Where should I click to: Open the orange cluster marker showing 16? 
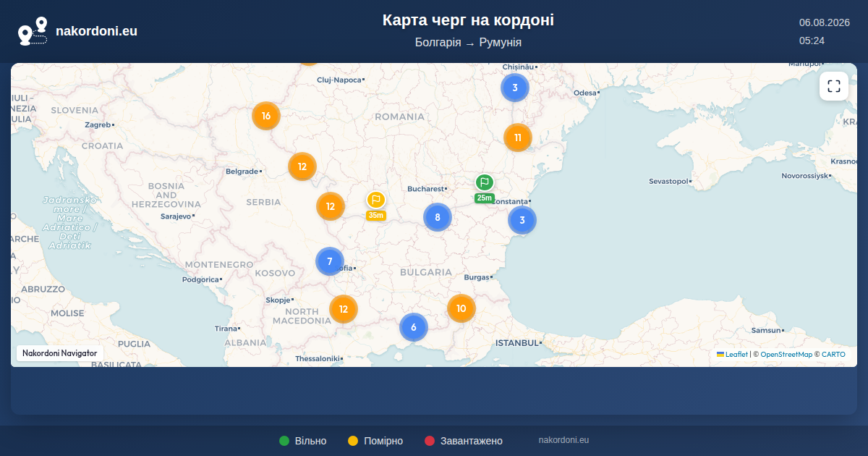[266, 116]
